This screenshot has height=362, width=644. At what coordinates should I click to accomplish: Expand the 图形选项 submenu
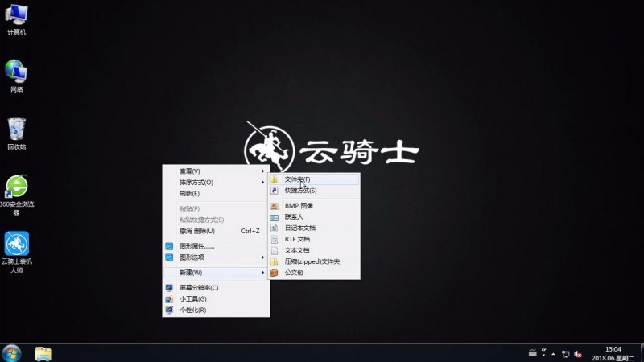click(216, 257)
